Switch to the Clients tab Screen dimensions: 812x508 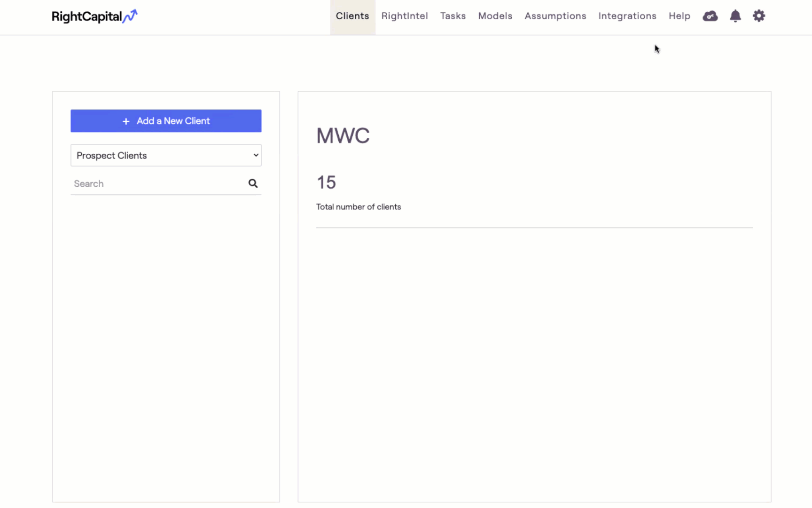(352, 16)
